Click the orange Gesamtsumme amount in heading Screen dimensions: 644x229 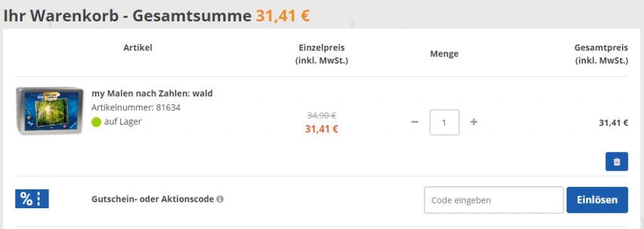(x=283, y=16)
